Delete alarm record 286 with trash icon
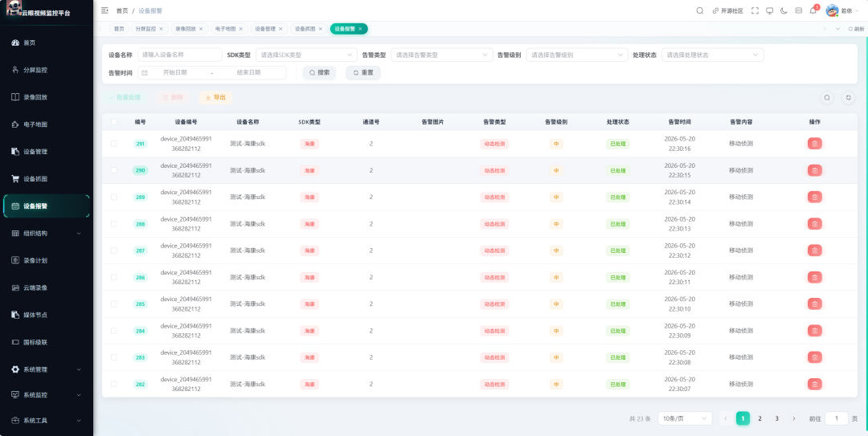The height and width of the screenshot is (436, 868). (x=814, y=277)
